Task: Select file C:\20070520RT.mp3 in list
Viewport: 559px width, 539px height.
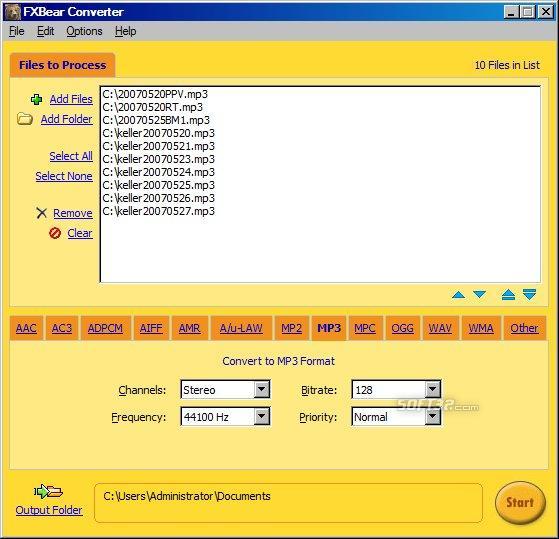Action: pos(153,107)
